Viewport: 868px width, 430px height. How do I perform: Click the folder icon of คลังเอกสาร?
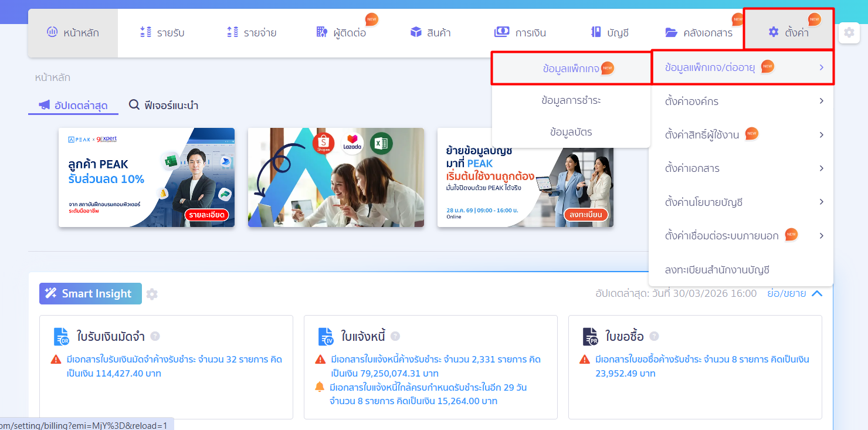click(x=672, y=32)
